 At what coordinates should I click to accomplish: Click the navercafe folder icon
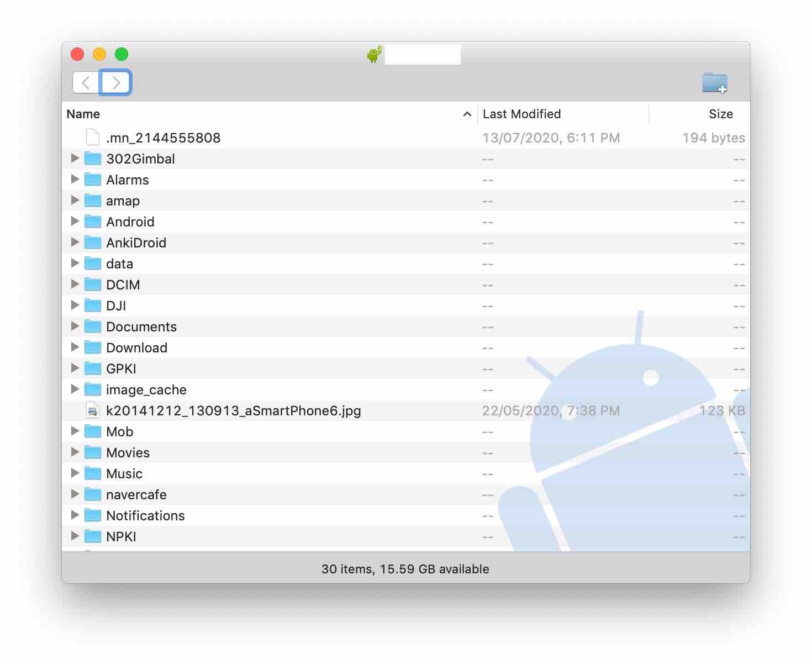93,494
